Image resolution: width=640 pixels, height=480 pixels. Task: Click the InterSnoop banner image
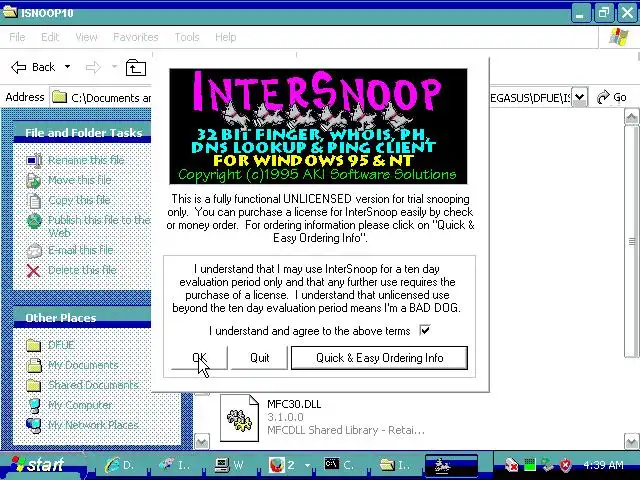tap(318, 126)
